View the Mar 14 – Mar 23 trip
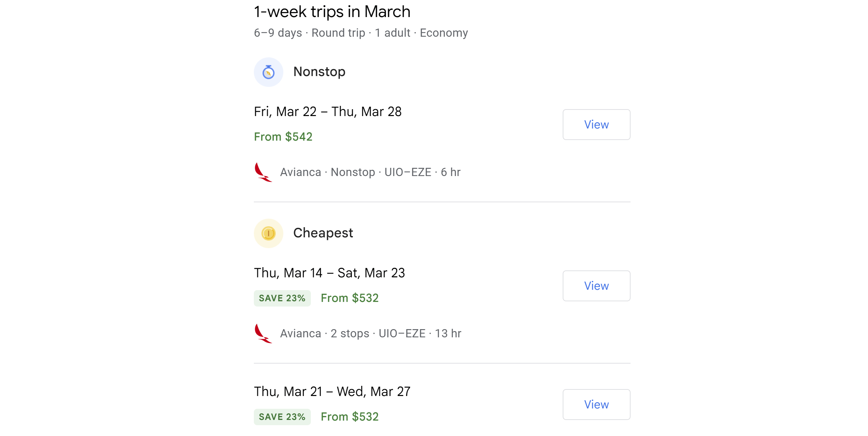The width and height of the screenshot is (868, 436). tap(596, 286)
